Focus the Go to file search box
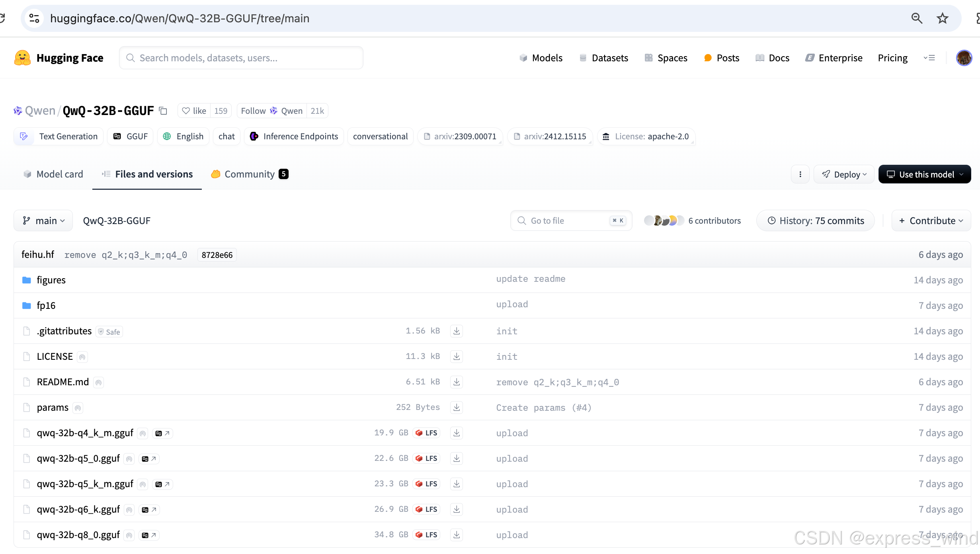Viewport: 980px width, 554px height. (571, 220)
